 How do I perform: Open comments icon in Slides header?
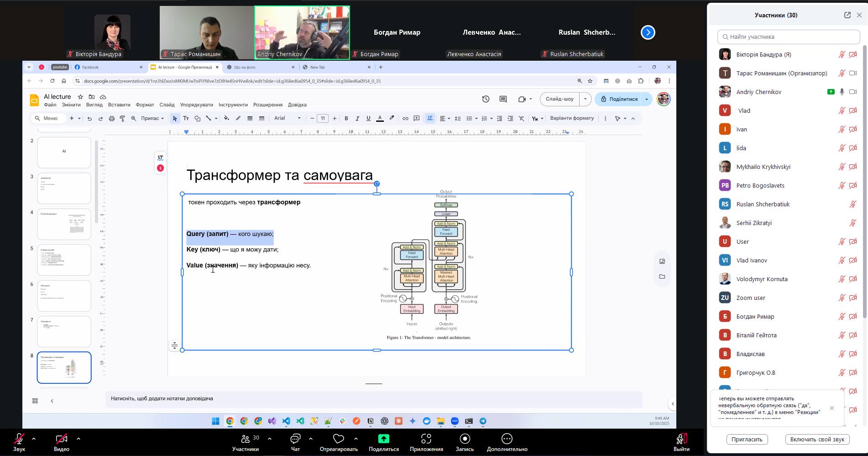503,99
